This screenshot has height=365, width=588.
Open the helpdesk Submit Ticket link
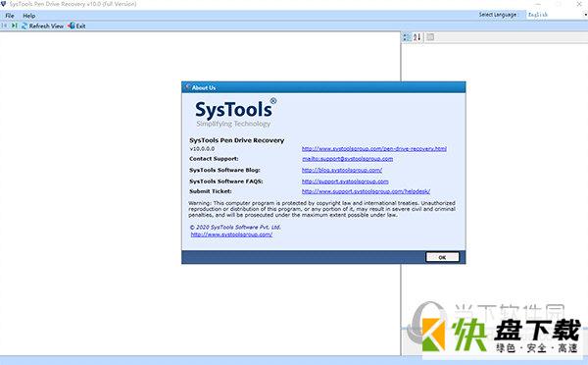click(366, 191)
